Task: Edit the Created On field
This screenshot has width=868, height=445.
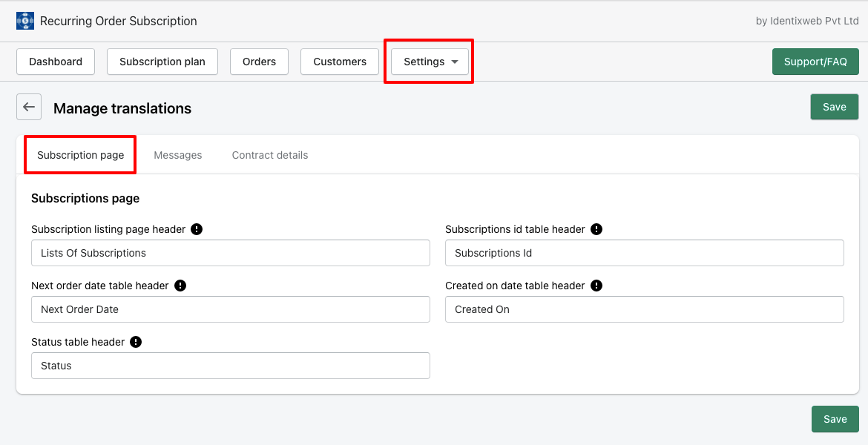Action: tap(645, 309)
